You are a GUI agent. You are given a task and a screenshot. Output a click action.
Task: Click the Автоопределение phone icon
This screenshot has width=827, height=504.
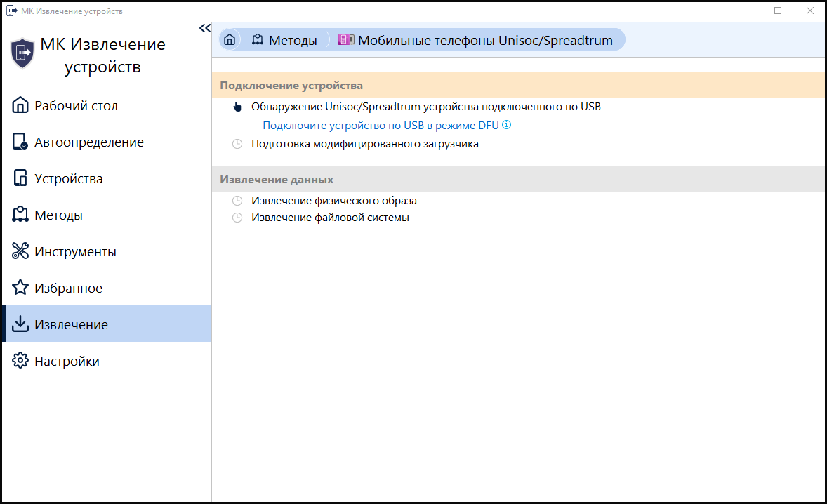click(20, 142)
